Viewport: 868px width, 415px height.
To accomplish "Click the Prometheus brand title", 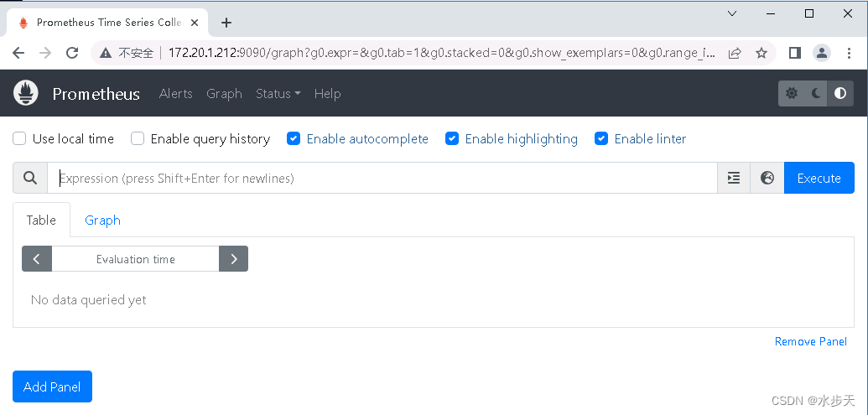I will pyautogui.click(x=96, y=94).
